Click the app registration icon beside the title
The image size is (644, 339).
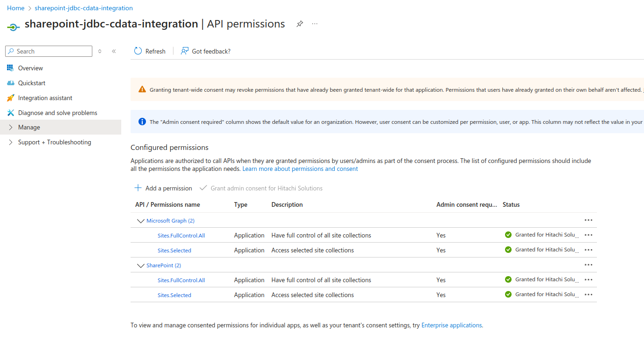click(14, 27)
